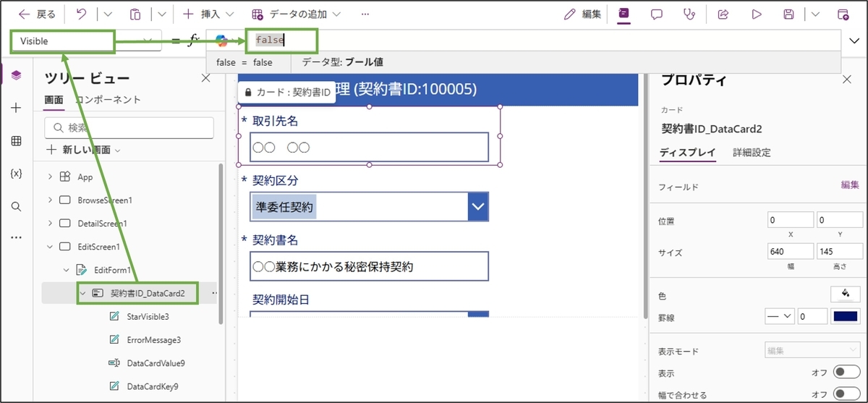Viewport: 868px width, 403px height.
Task: Click the paste clipboard icon
Action: pyautogui.click(x=135, y=14)
